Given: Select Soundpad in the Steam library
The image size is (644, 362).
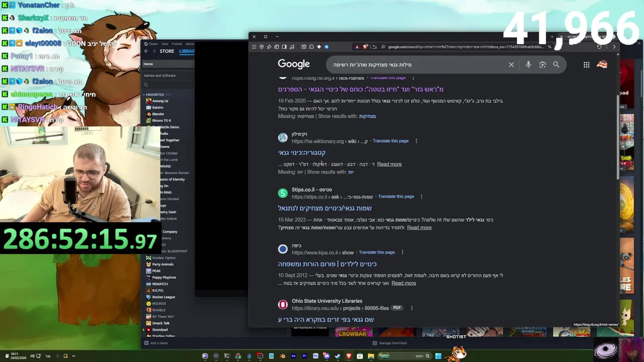Looking at the screenshot, I should [159, 330].
